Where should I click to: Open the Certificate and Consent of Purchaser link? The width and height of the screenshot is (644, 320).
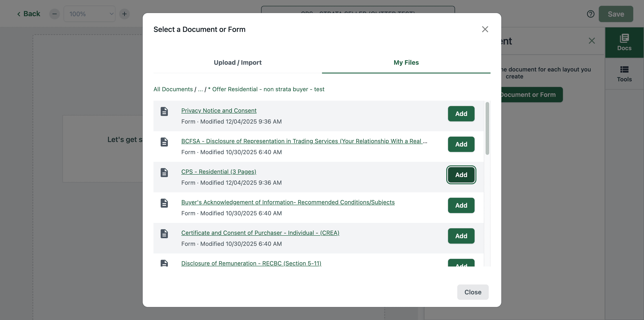pos(260,233)
